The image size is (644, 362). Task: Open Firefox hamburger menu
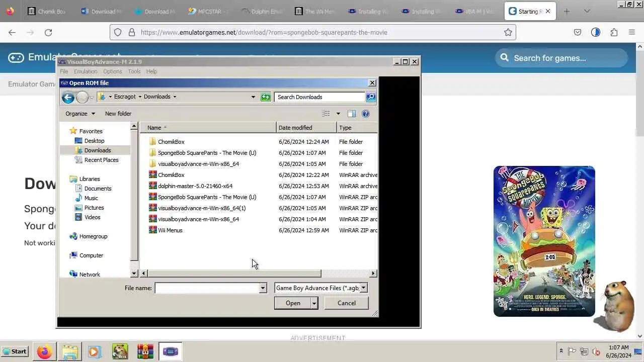[x=632, y=32]
